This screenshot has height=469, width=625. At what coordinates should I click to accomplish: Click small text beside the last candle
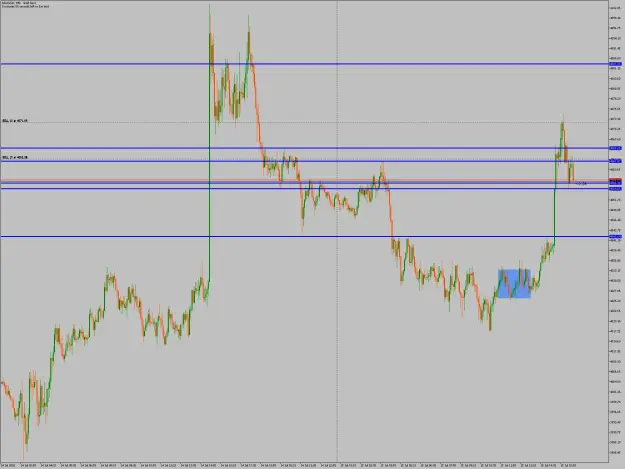tap(582, 184)
